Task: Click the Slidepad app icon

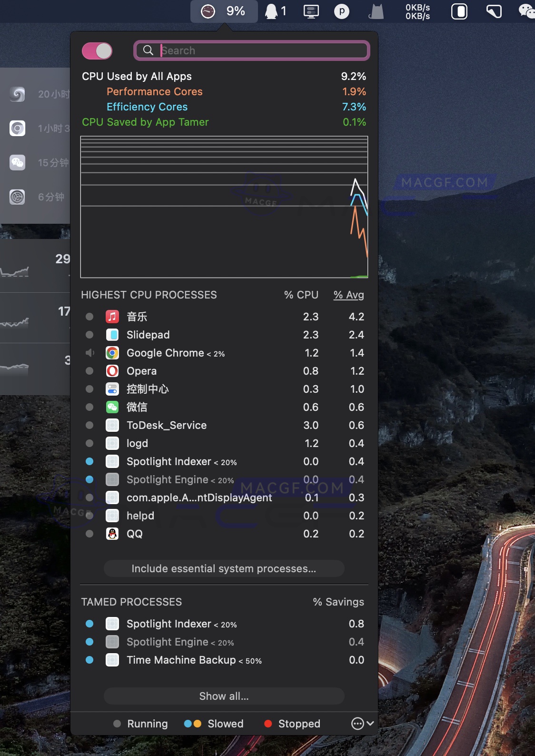Action: point(112,335)
